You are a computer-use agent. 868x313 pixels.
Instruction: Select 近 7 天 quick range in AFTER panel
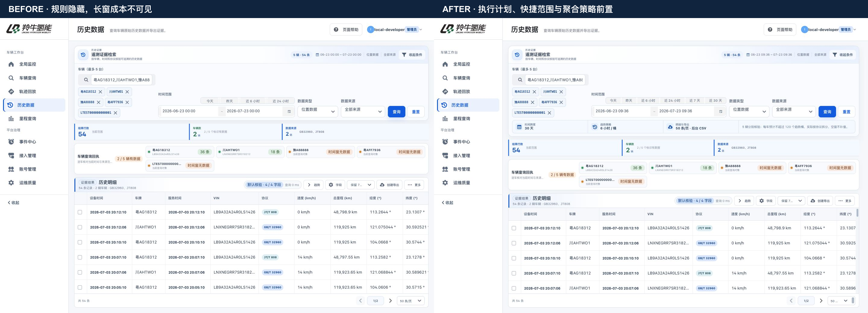coord(694,101)
